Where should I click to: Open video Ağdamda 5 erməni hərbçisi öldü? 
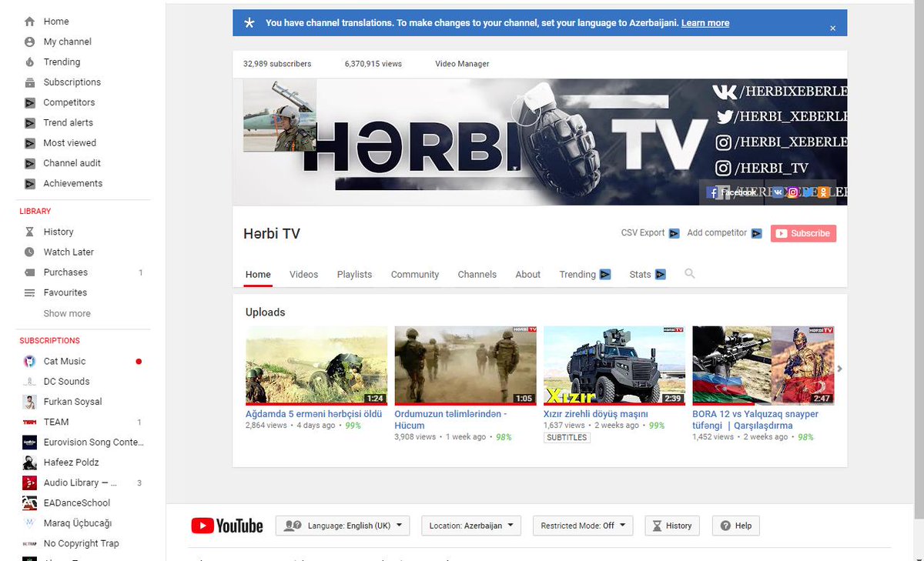pos(314,414)
